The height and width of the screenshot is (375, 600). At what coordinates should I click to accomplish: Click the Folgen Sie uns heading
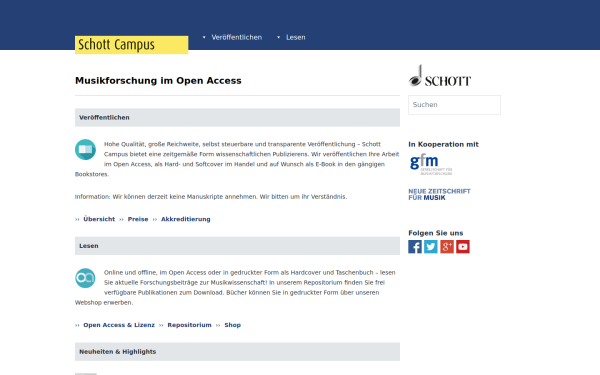point(435,233)
